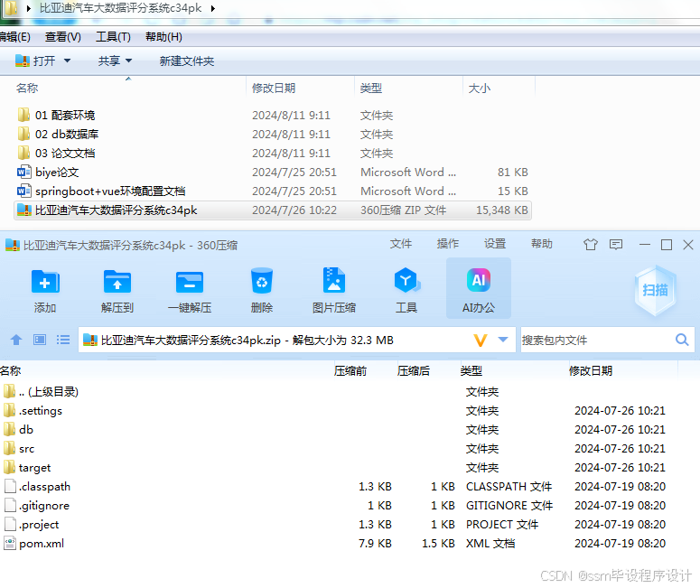Expand arrow after 比亚迪汽车大数据评分系统c34pk in address bar
The image size is (700, 588).
[x=213, y=8]
